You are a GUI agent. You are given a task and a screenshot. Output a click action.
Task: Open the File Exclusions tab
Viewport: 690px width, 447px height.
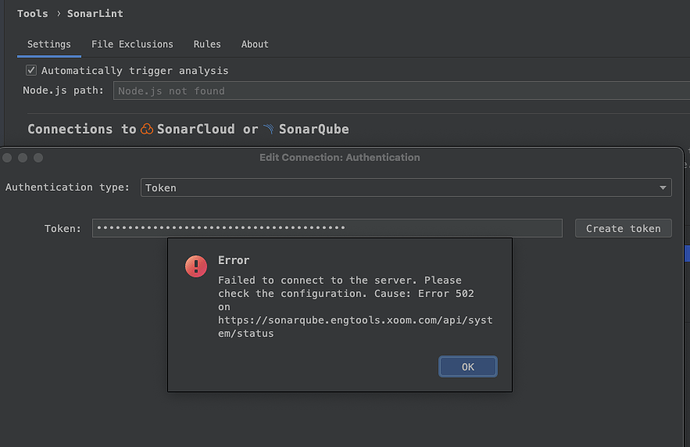132,44
